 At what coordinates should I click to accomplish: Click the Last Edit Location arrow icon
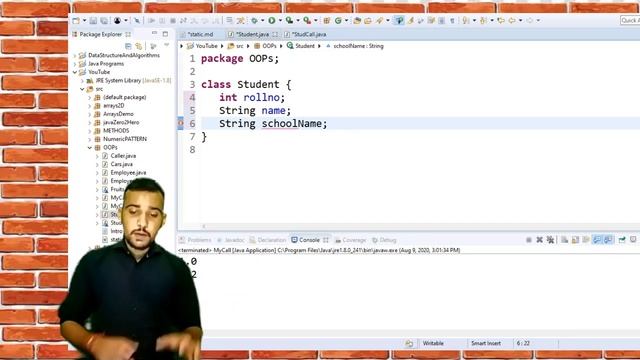pyautogui.click(x=501, y=20)
